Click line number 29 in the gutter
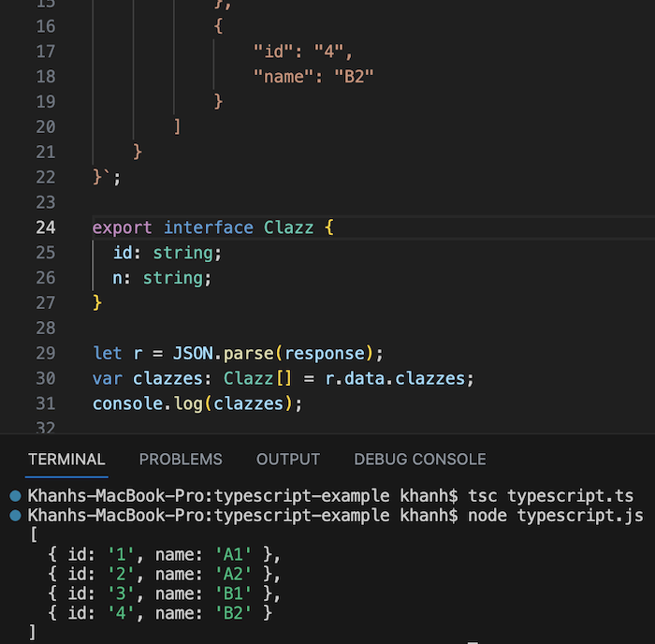This screenshot has width=655, height=644. pyautogui.click(x=46, y=354)
